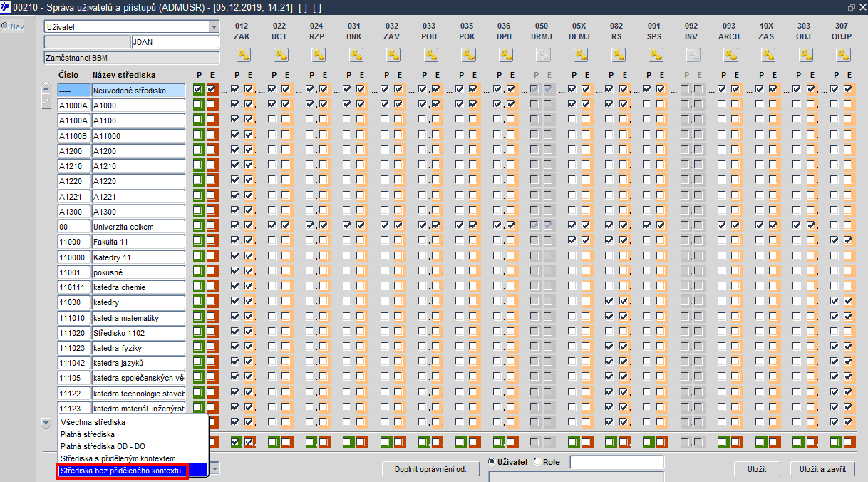Click the Neuvedené středisko name field

[138, 91]
